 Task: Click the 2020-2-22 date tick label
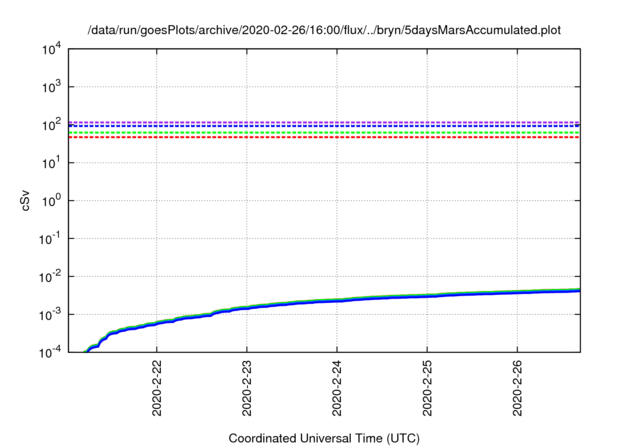pyautogui.click(x=157, y=388)
